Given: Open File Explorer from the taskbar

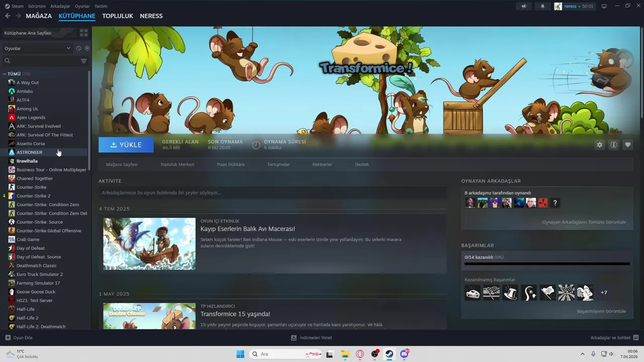Looking at the screenshot, I should [x=345, y=354].
